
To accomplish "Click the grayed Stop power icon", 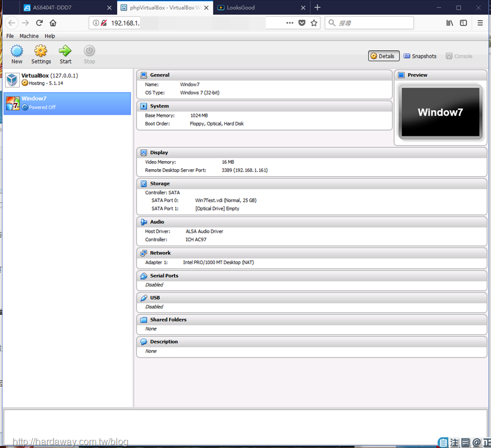I will [x=89, y=51].
